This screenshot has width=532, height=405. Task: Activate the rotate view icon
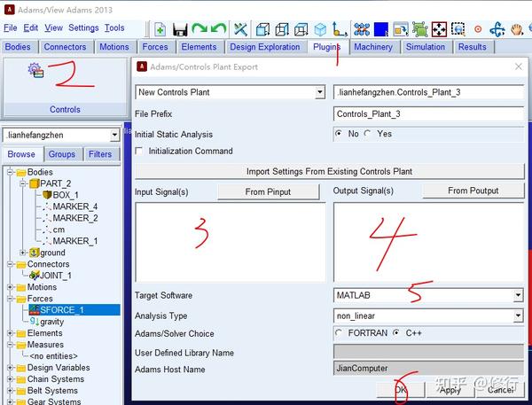click(x=497, y=29)
